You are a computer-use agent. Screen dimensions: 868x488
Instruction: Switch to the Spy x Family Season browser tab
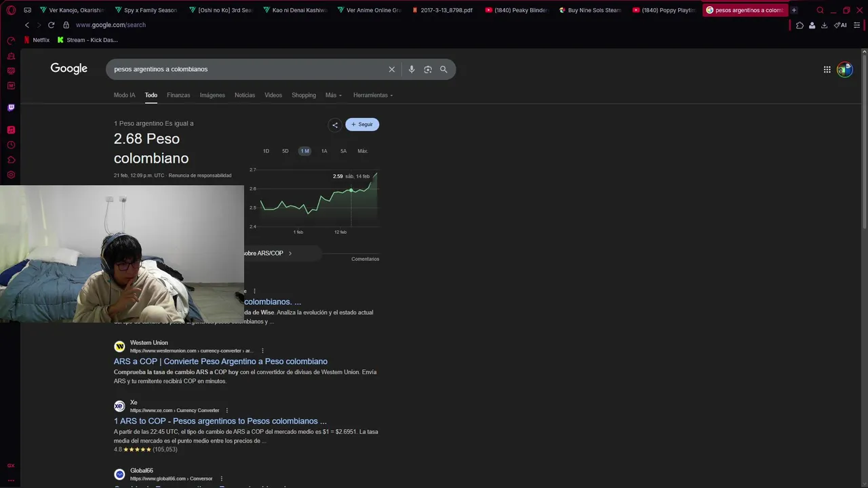pyautogui.click(x=145, y=10)
